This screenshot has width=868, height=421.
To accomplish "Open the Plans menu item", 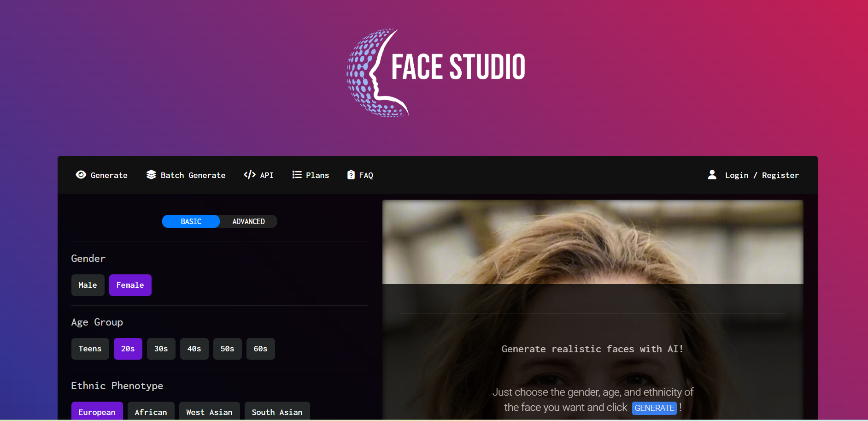I will pos(317,175).
